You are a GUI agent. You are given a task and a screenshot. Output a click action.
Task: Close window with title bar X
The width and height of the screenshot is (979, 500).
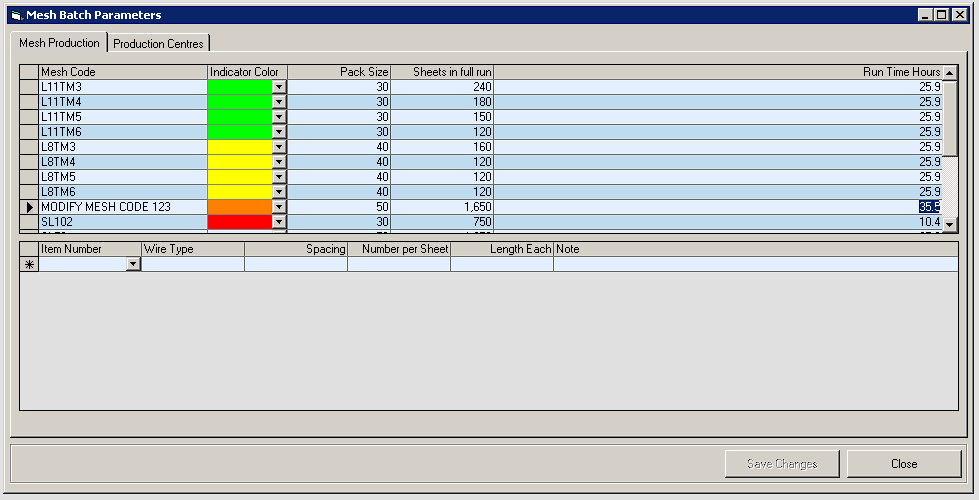[960, 15]
